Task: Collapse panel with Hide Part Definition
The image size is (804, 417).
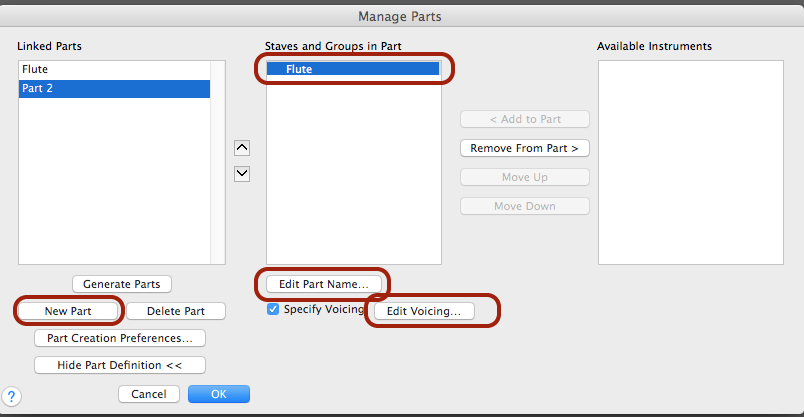Action: point(119,365)
